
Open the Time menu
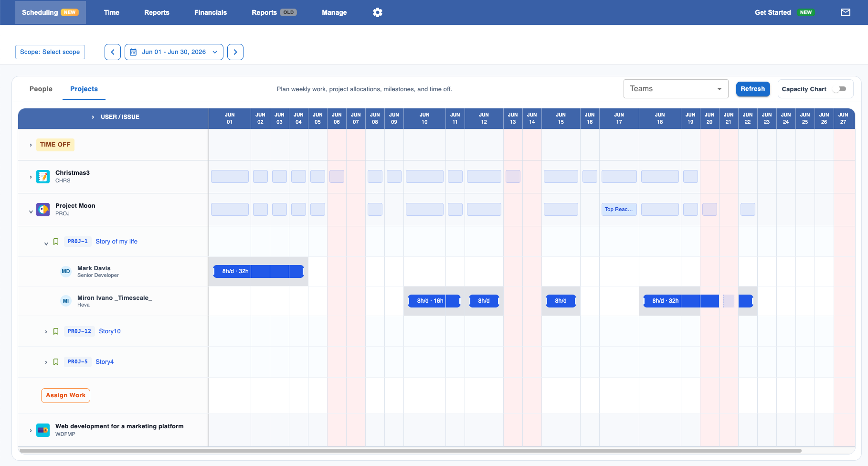pos(112,12)
